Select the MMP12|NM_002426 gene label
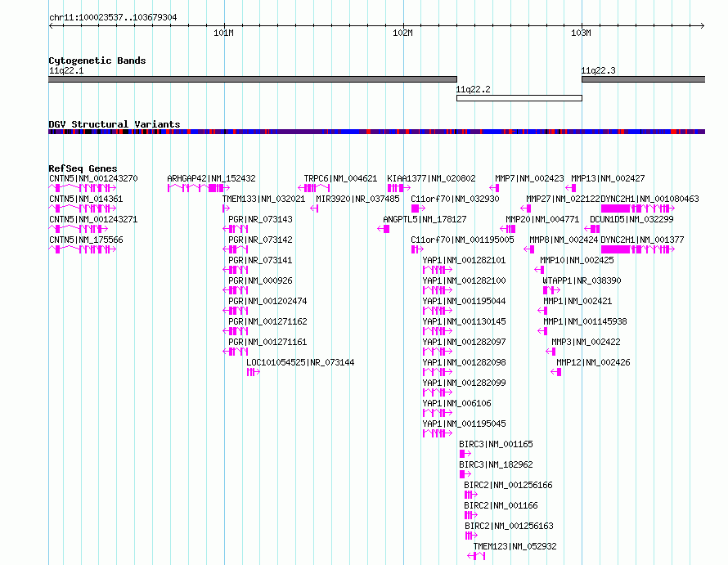 593,362
